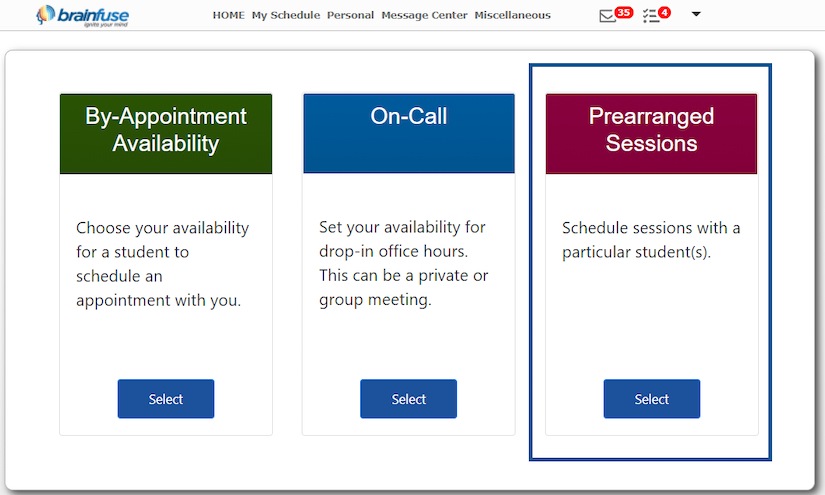825x495 pixels.
Task: Open the Personal menu
Action: point(350,15)
